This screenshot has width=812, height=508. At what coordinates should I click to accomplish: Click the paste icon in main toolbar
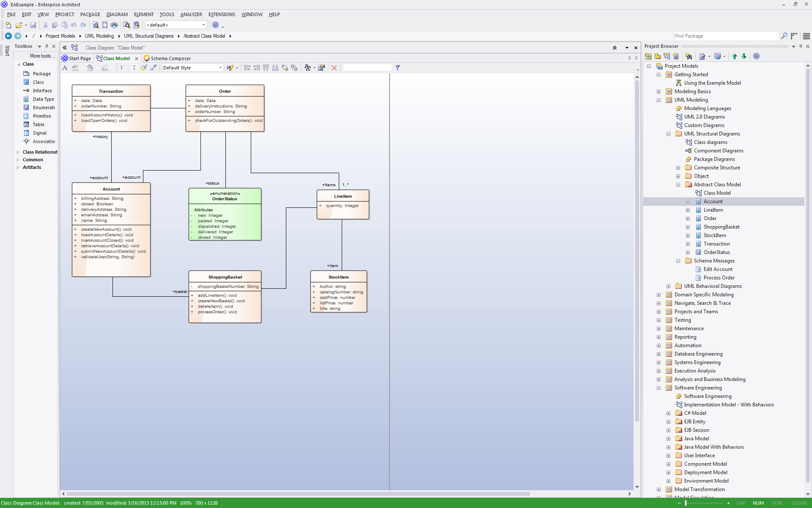click(64, 25)
